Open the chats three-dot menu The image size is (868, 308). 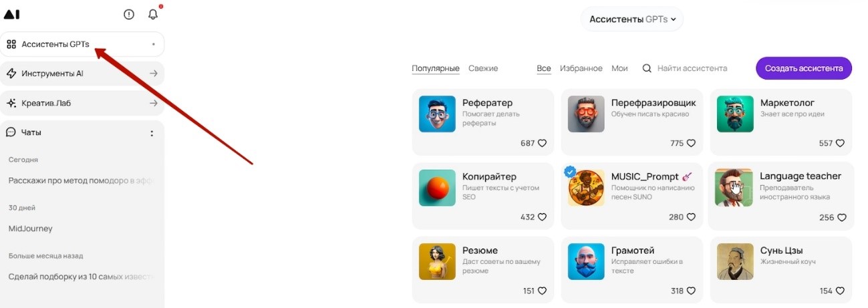point(152,133)
